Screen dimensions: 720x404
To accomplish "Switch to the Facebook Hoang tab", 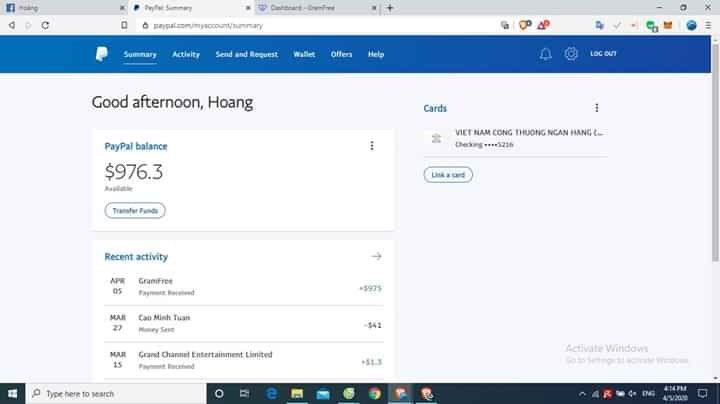I will tap(63, 8).
